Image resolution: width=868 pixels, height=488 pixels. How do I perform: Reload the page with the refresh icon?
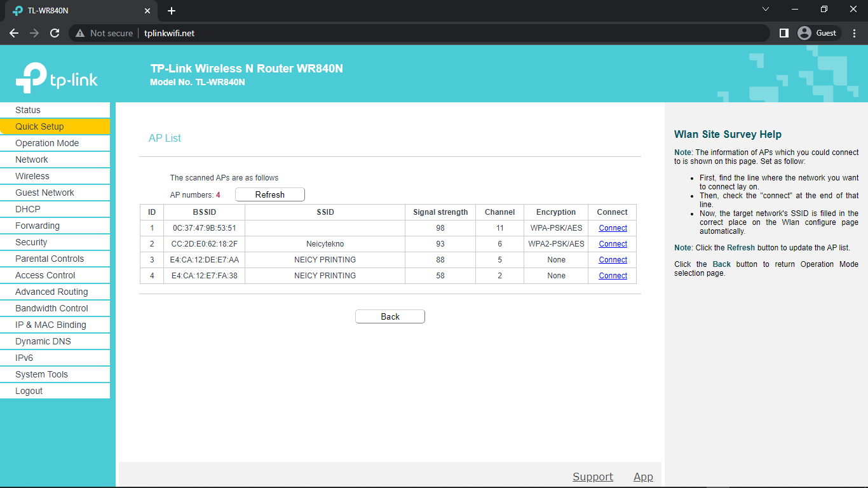[55, 33]
